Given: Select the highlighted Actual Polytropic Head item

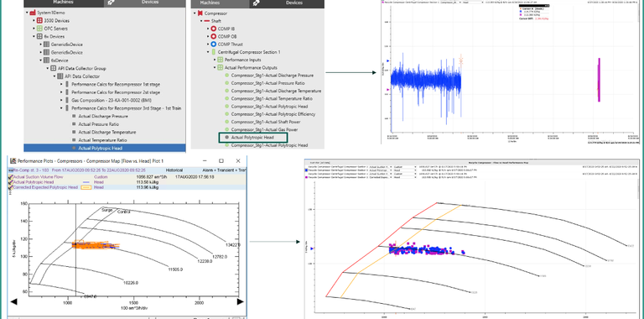Looking at the screenshot, I should [253, 138].
